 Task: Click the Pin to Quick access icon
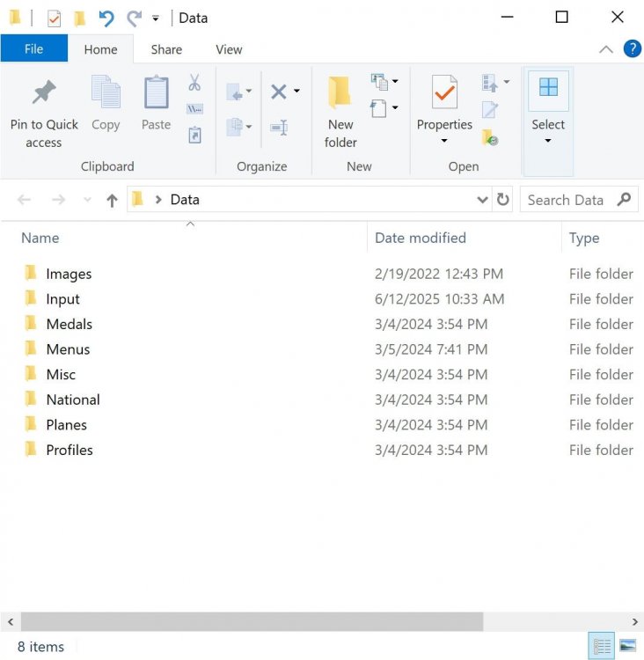coord(44,92)
